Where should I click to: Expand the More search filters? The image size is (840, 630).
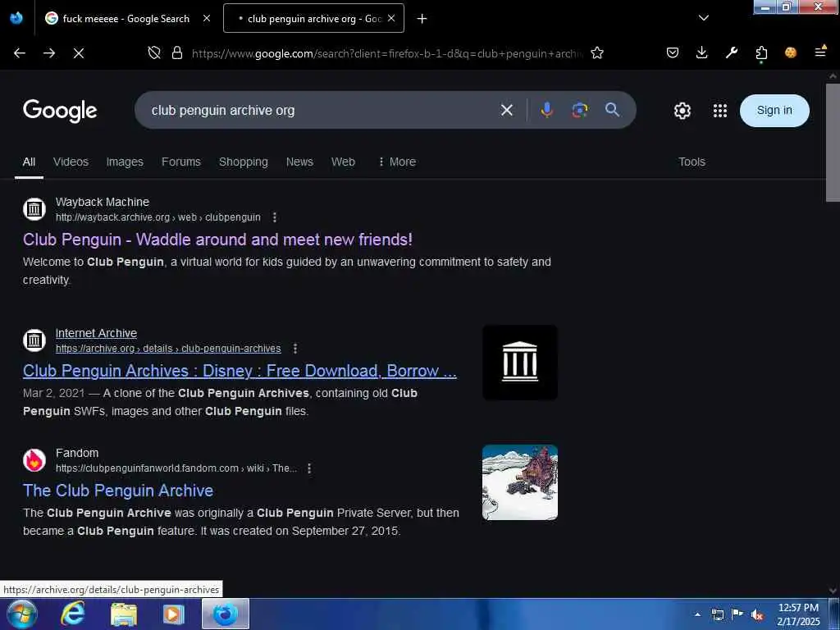click(x=397, y=162)
